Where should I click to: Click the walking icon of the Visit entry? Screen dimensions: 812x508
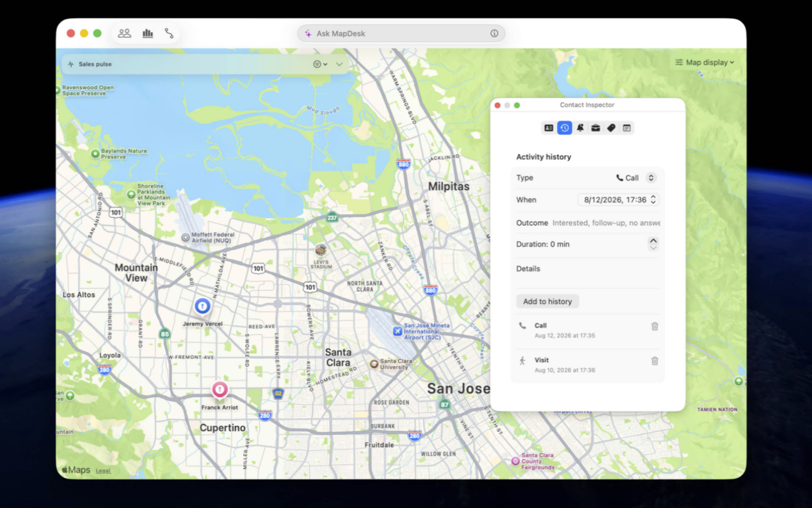tap(523, 361)
